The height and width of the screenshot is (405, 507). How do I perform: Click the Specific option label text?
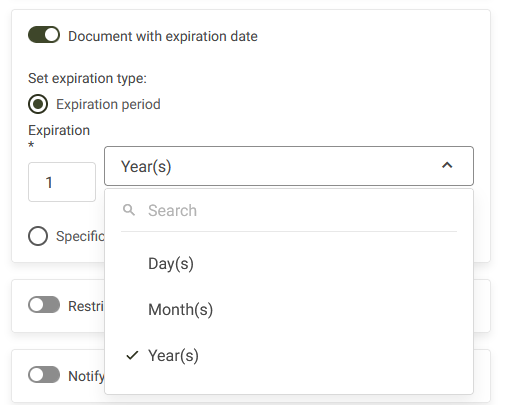(80, 236)
